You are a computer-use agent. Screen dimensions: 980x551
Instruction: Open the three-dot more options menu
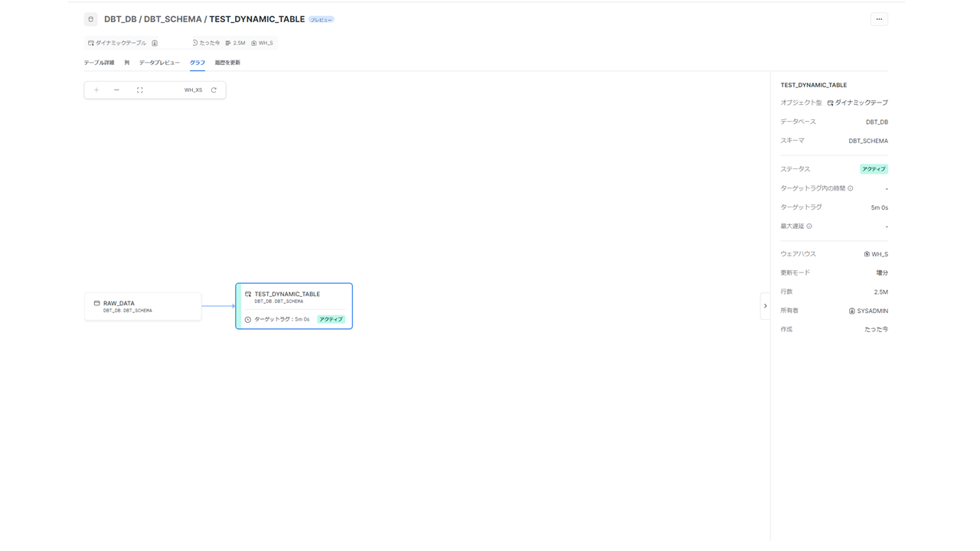coord(879,19)
